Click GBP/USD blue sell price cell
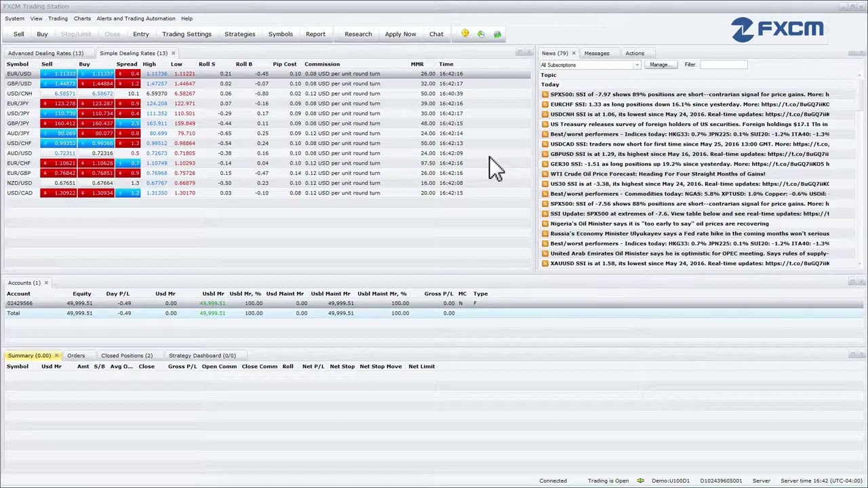The width and height of the screenshot is (868, 488). 58,83
